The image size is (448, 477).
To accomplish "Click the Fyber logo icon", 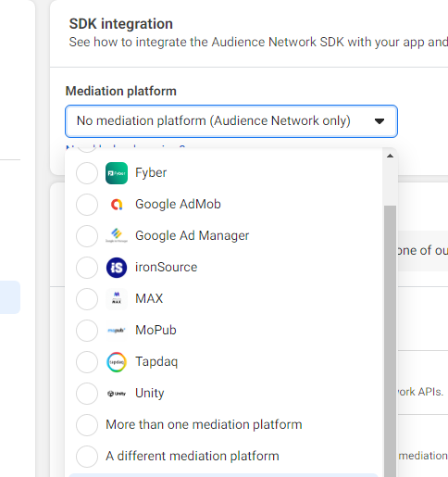I will (117, 173).
